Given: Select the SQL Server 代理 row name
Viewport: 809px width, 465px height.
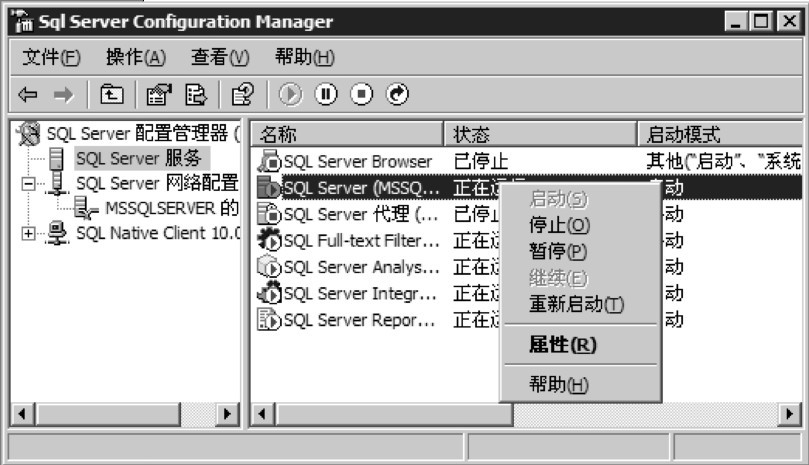Looking at the screenshot, I should (361, 214).
